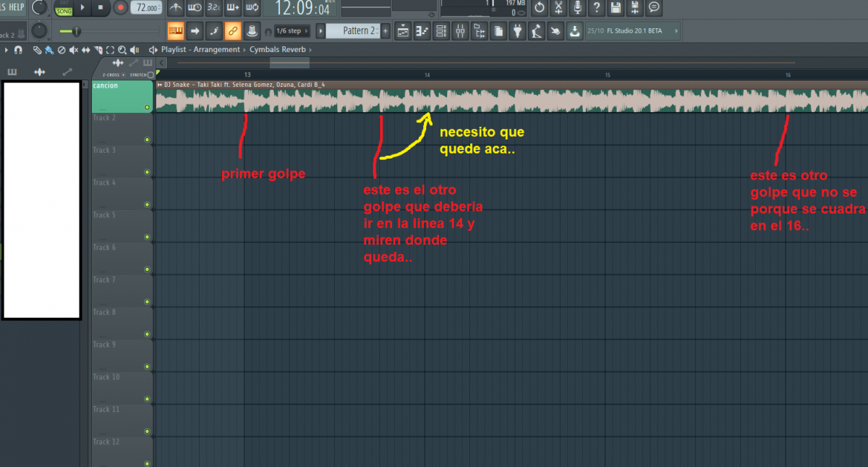Select the Delete tool in playlist
The height and width of the screenshot is (467, 868).
[61, 50]
